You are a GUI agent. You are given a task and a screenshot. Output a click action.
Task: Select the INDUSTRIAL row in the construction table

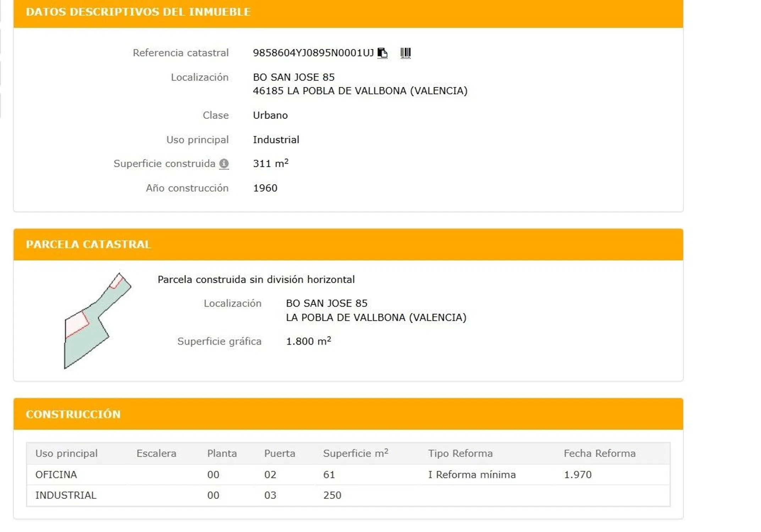click(66, 495)
